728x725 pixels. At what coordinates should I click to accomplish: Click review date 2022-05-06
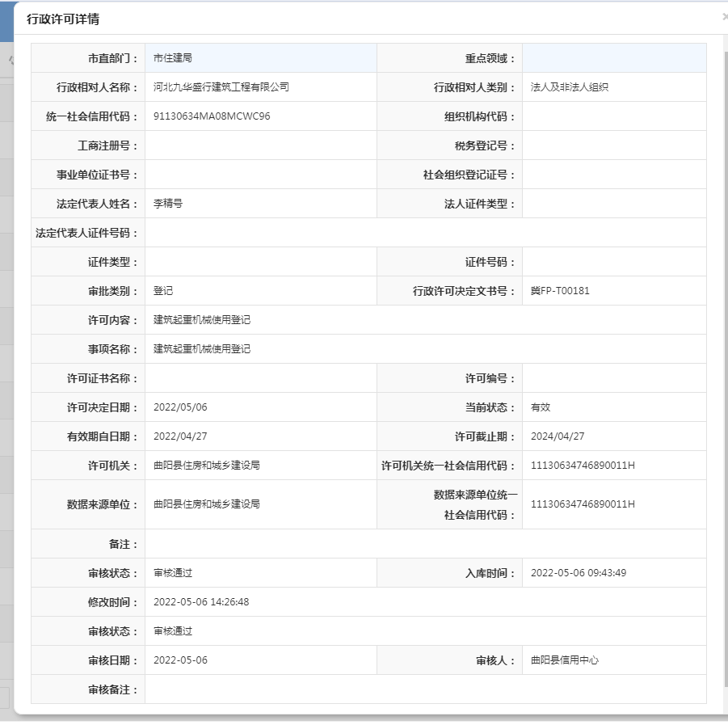180,660
